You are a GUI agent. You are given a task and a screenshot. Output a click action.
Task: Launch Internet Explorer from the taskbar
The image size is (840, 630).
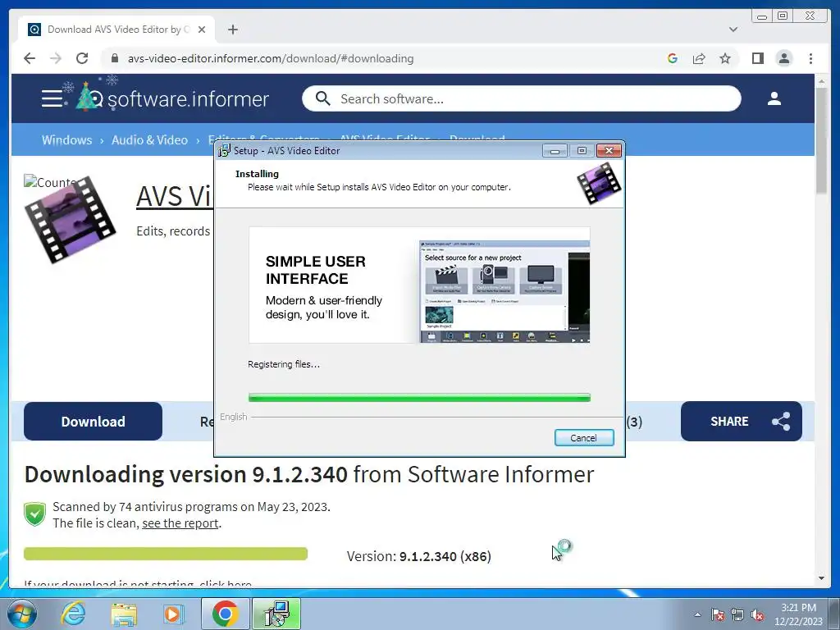click(73, 614)
